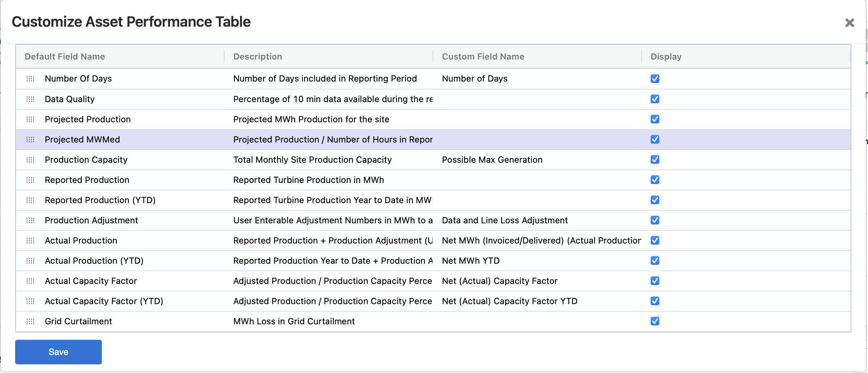The width and height of the screenshot is (868, 373).
Task: Disable display of Projected Production
Action: point(655,119)
